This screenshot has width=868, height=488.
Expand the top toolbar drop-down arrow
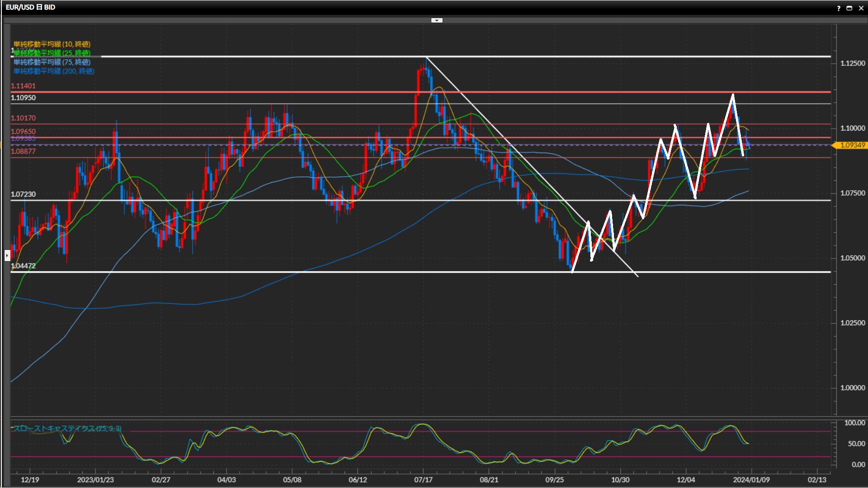[x=437, y=20]
